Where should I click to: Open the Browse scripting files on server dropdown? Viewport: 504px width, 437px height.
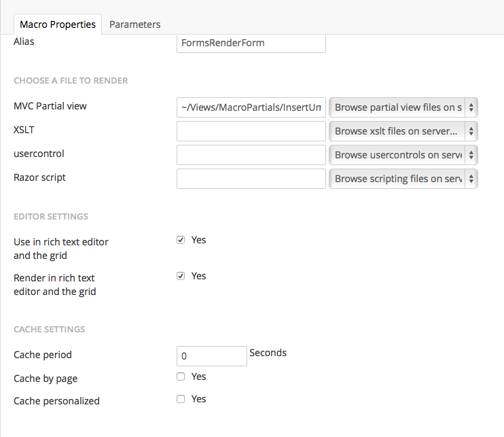coord(403,179)
